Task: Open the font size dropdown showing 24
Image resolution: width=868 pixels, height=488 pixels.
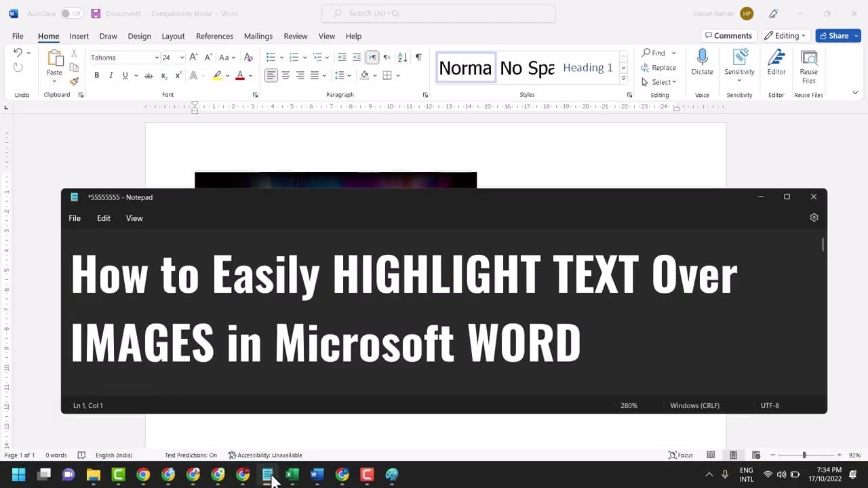Action: [x=181, y=58]
